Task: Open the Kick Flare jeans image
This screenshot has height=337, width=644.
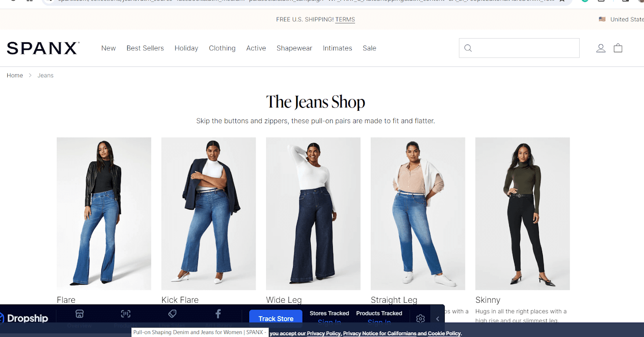Action: [208, 214]
